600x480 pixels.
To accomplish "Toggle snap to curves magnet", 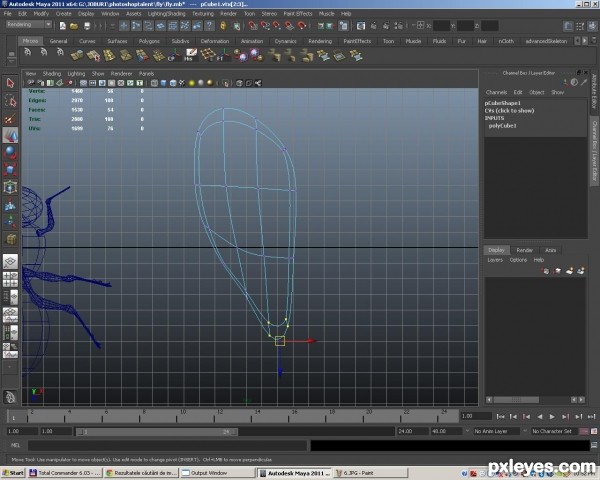I will (x=265, y=26).
